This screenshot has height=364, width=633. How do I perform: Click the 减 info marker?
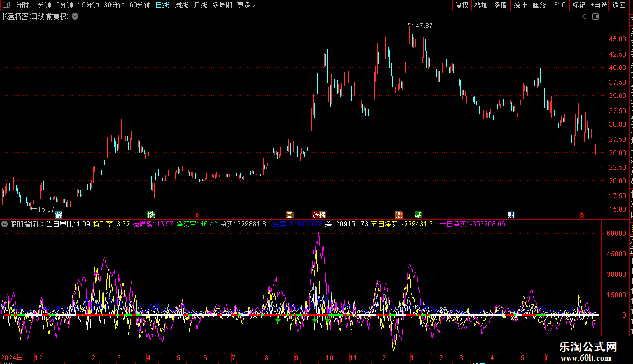(x=418, y=215)
